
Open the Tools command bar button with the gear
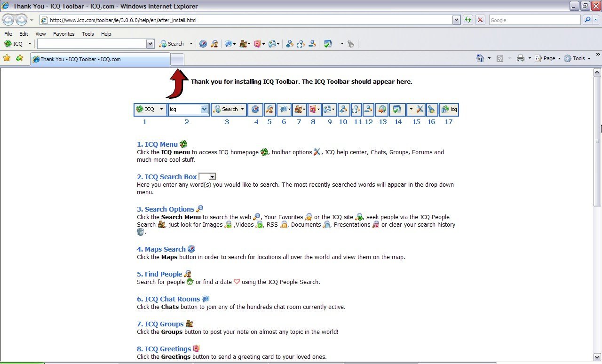point(577,58)
